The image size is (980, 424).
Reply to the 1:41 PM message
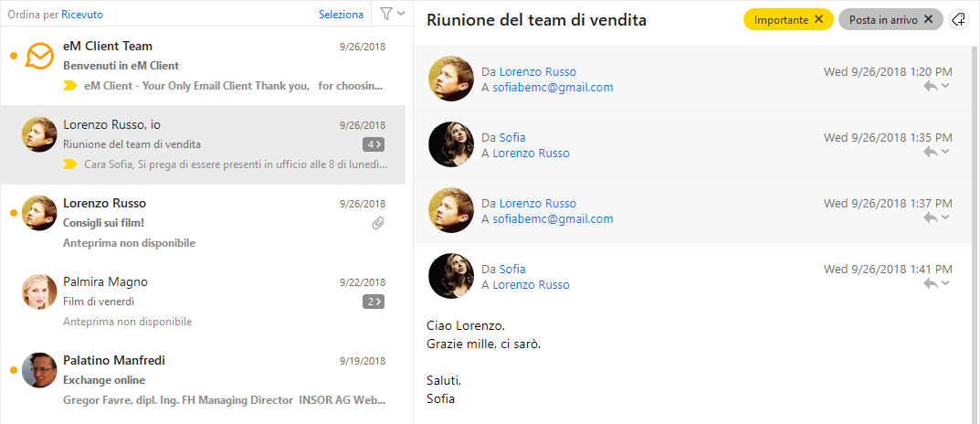pyautogui.click(x=931, y=283)
